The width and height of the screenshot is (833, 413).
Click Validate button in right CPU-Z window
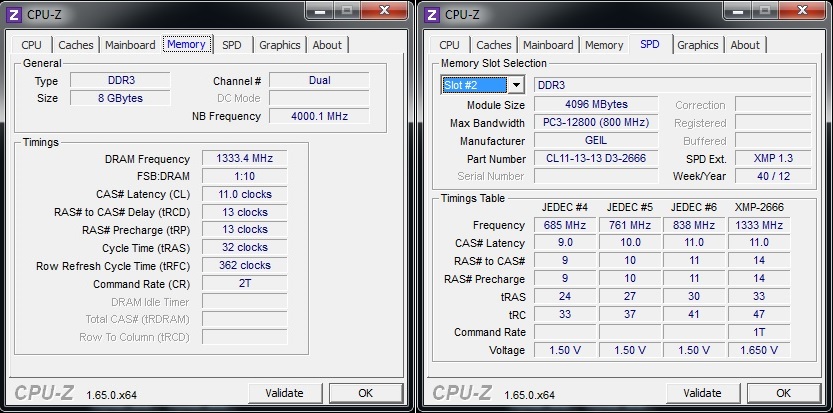[x=703, y=393]
